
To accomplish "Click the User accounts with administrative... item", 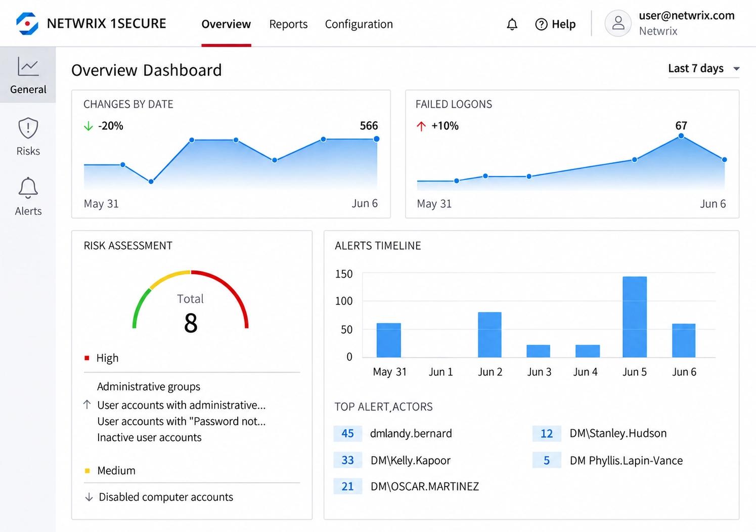I will click(182, 405).
